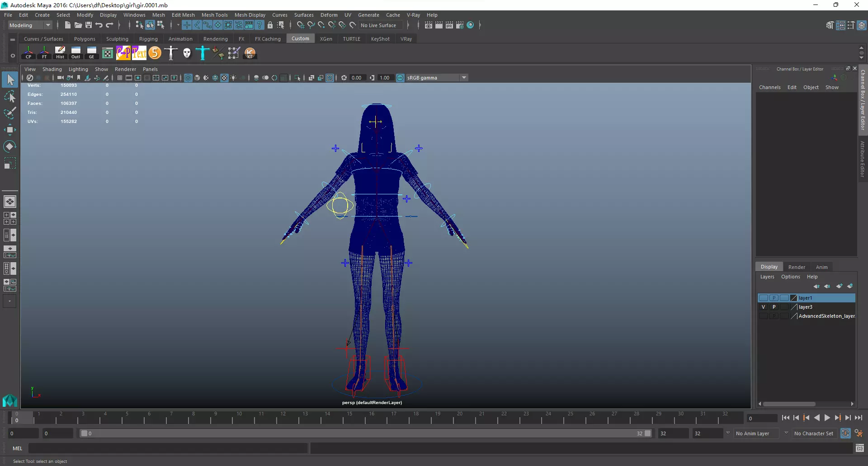Click the Text shelf icon
This screenshot has height=466, width=868.
(139, 53)
